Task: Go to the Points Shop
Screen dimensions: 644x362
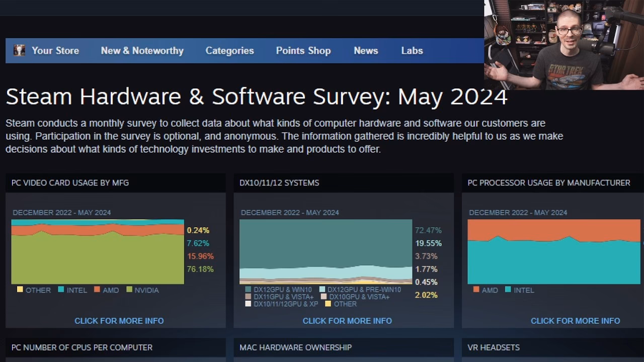Action: coord(303,50)
